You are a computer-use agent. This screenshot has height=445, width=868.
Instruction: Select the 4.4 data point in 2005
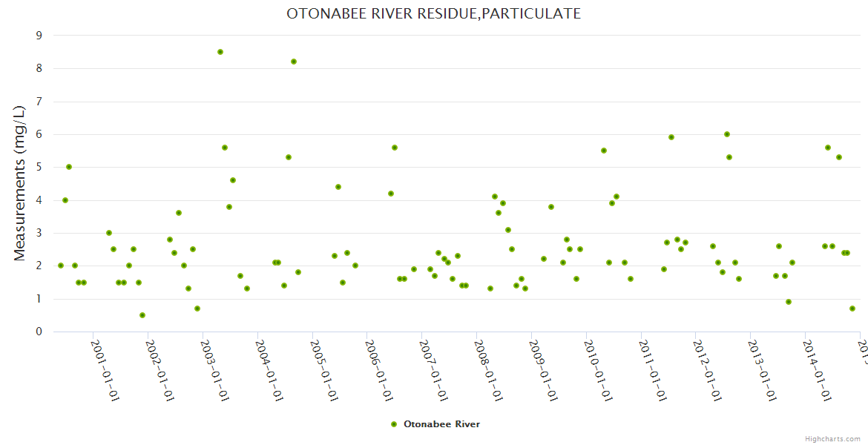pos(338,187)
